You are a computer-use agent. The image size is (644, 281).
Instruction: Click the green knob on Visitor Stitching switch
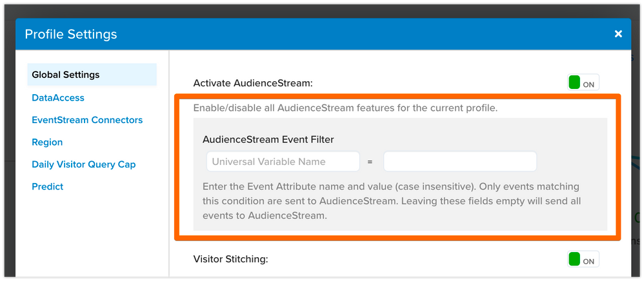(x=574, y=260)
